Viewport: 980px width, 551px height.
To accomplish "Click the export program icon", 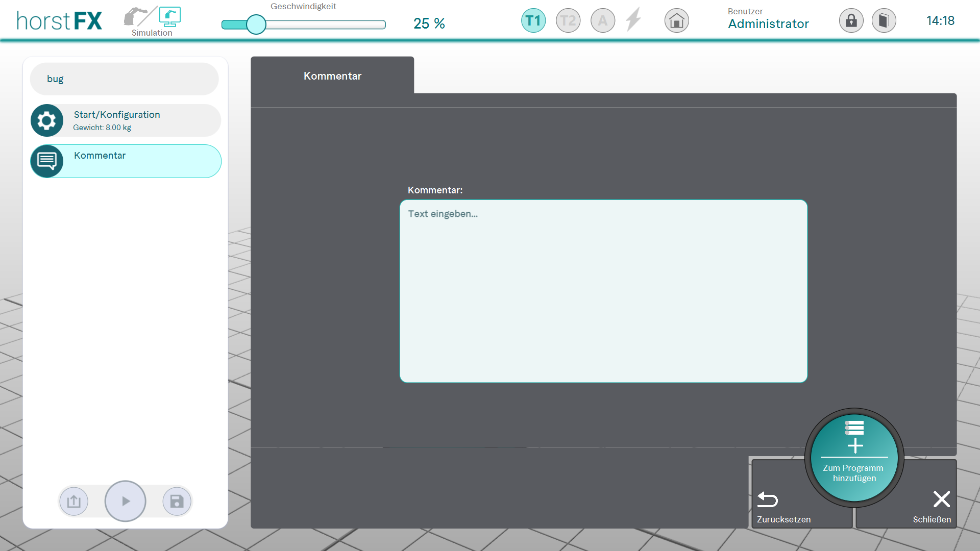I will point(74,502).
